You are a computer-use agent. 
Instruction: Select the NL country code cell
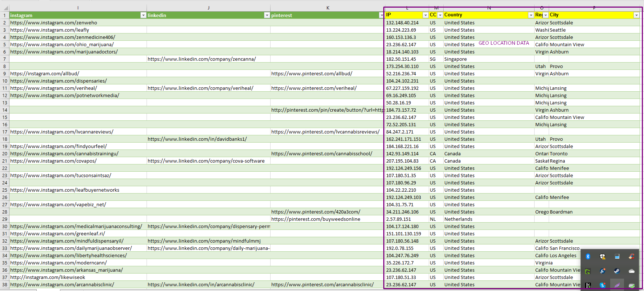point(436,219)
